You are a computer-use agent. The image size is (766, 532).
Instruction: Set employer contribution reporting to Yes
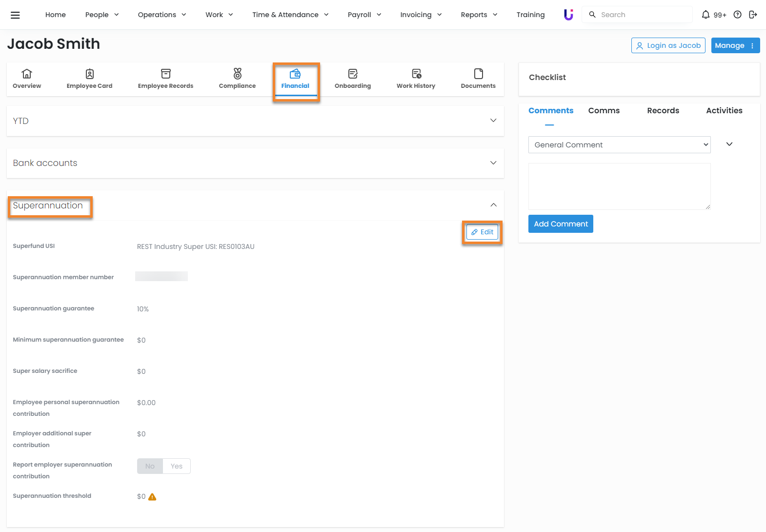[177, 466]
